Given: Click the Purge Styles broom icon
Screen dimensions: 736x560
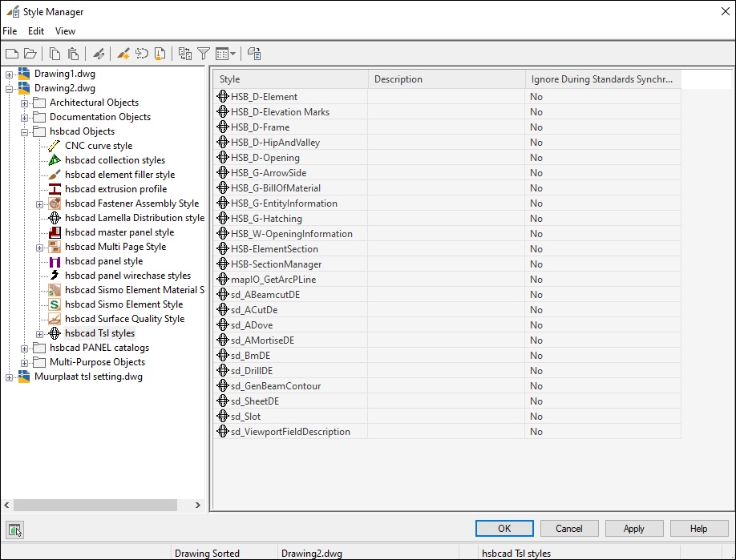Looking at the screenshot, I should pos(160,54).
